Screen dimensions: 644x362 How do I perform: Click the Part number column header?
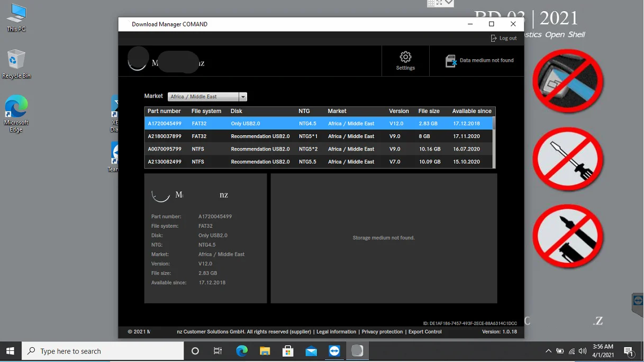164,111
